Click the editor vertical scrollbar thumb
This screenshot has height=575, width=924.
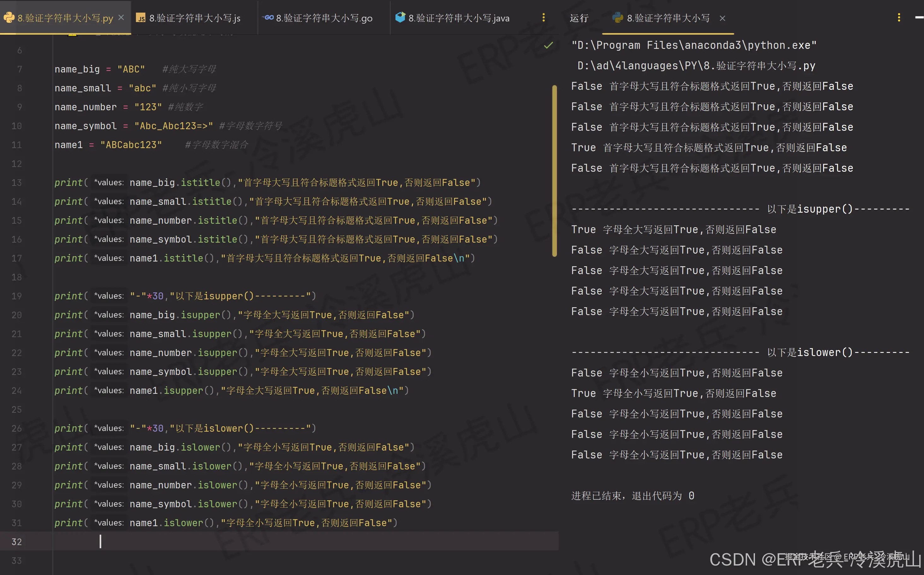click(554, 170)
